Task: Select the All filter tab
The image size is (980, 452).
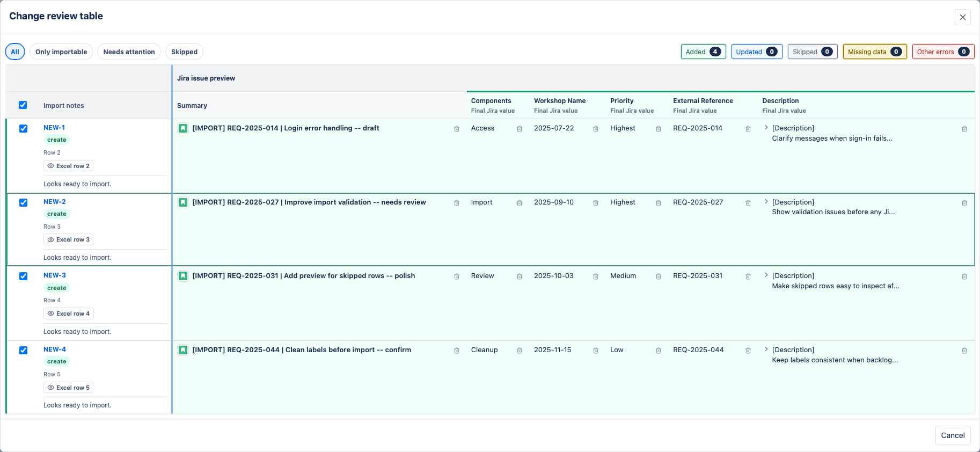Action: point(15,52)
